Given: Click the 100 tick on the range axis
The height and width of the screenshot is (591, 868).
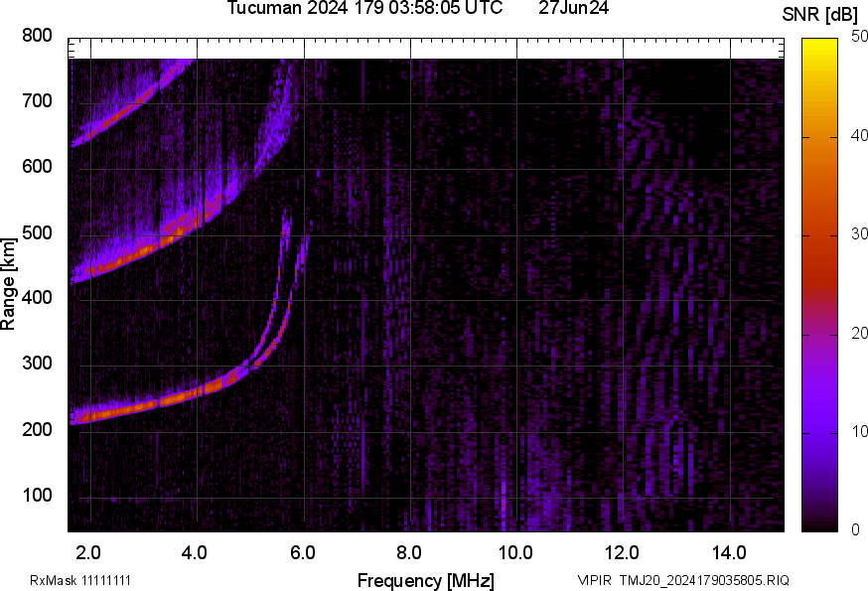Looking at the screenshot, I should click(x=36, y=496).
